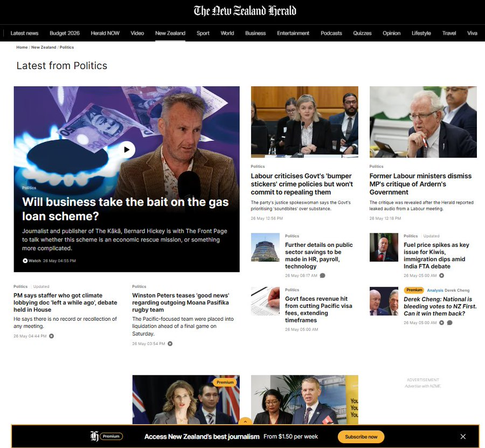Viewport: 485px width, 448px height.
Task: Open Derek Cheng National bleeding votes article
Action: (440, 306)
